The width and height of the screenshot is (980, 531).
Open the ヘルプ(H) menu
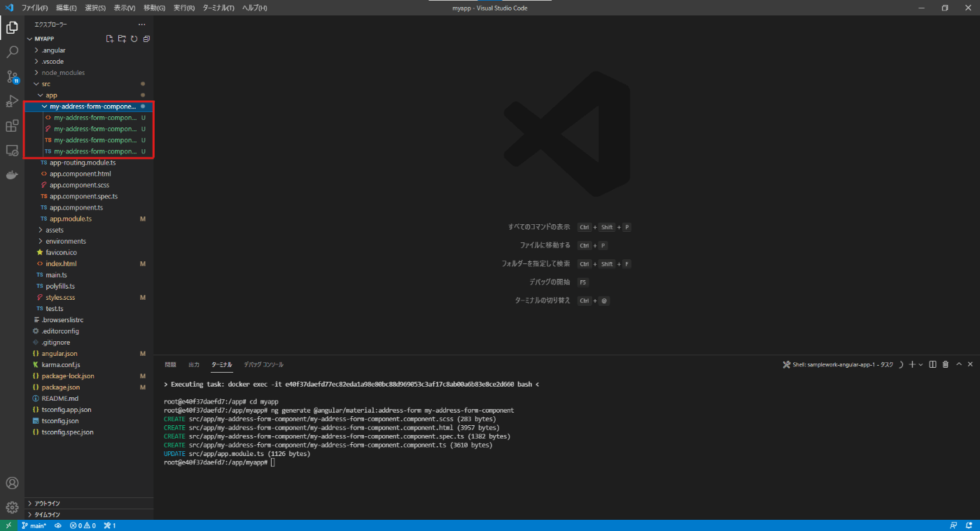pyautogui.click(x=254, y=8)
